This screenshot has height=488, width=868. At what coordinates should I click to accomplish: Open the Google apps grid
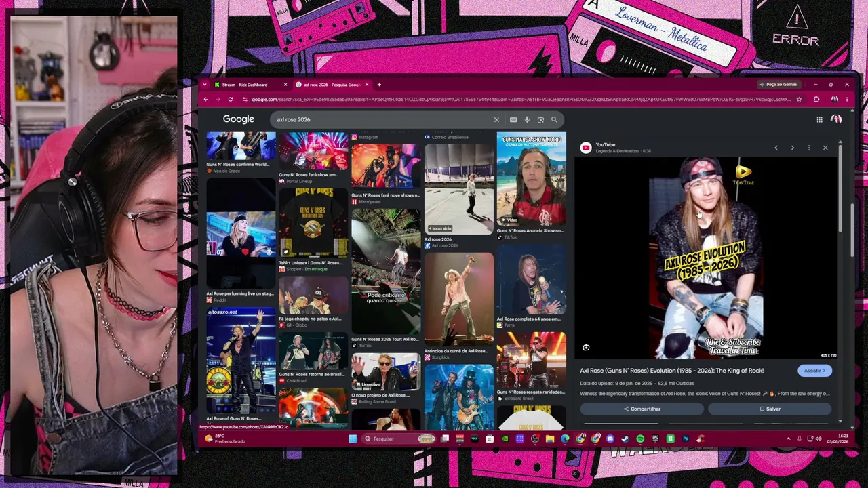819,119
